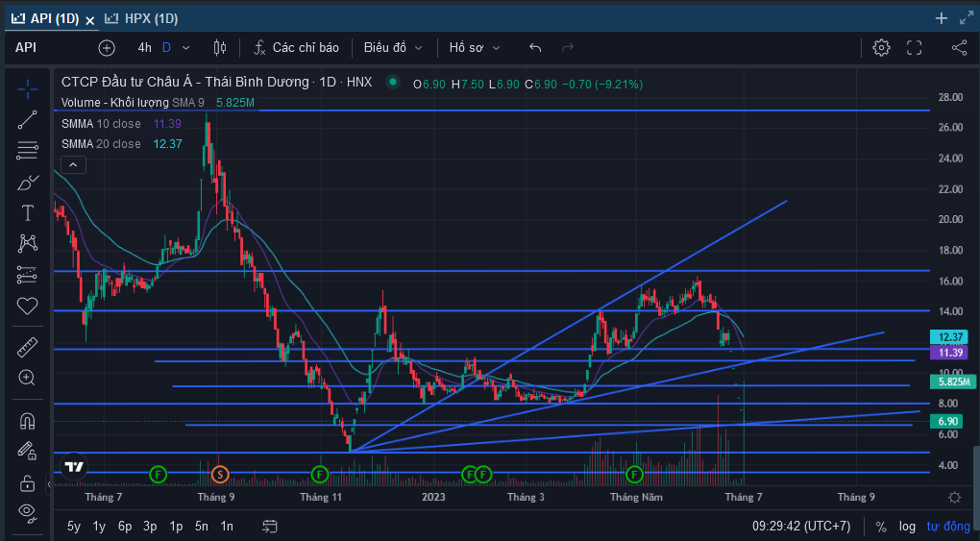Click the TradingView logo
Image resolution: width=980 pixels, height=541 pixels.
point(74,467)
